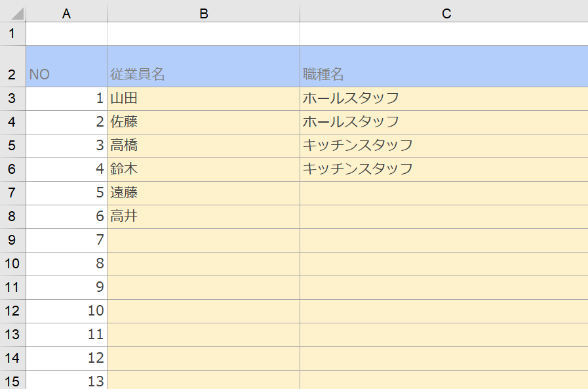Click NO cell with value 12
The image size is (588, 389).
(66, 359)
